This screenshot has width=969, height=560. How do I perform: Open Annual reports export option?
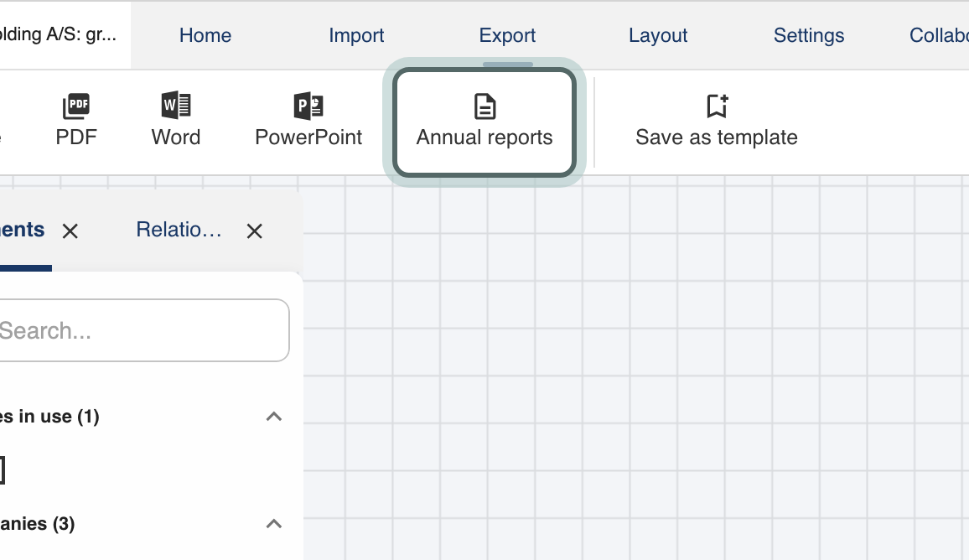(484, 122)
